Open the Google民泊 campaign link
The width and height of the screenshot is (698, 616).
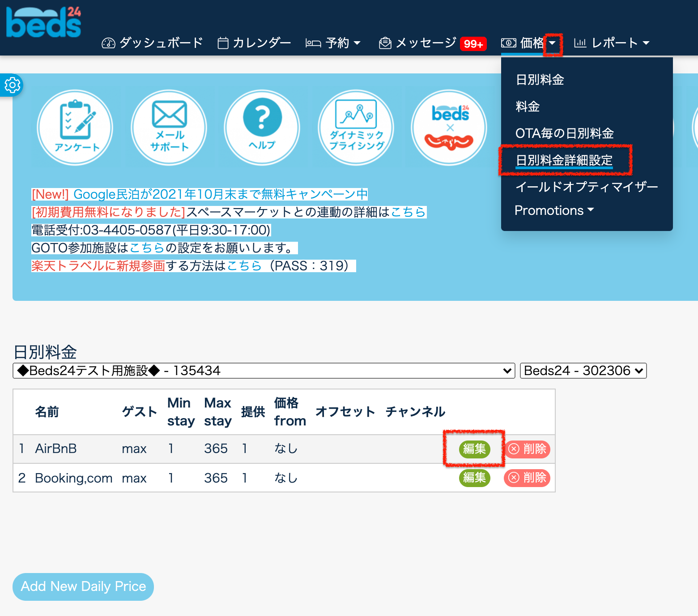220,194
